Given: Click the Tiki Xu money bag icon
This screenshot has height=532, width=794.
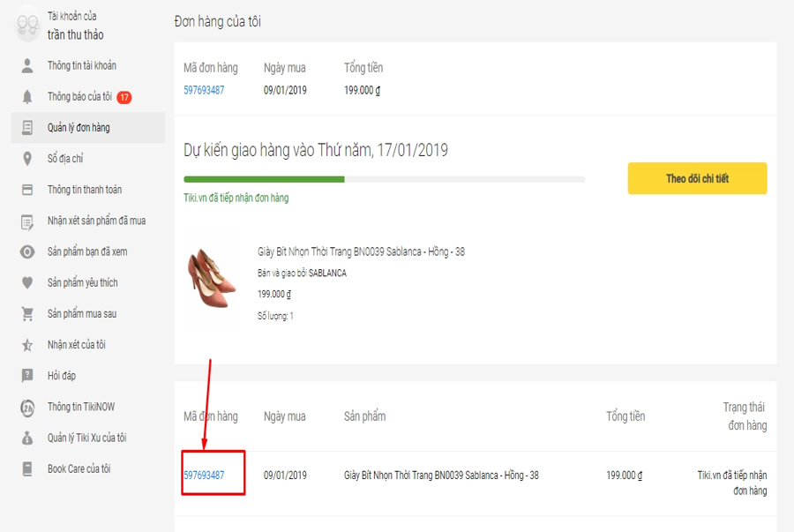Looking at the screenshot, I should [x=27, y=438].
